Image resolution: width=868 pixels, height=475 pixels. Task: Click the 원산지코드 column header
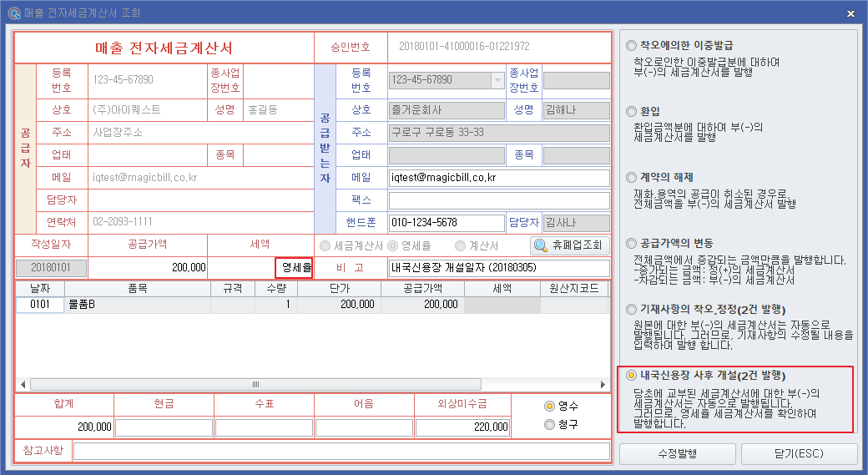[x=574, y=289]
